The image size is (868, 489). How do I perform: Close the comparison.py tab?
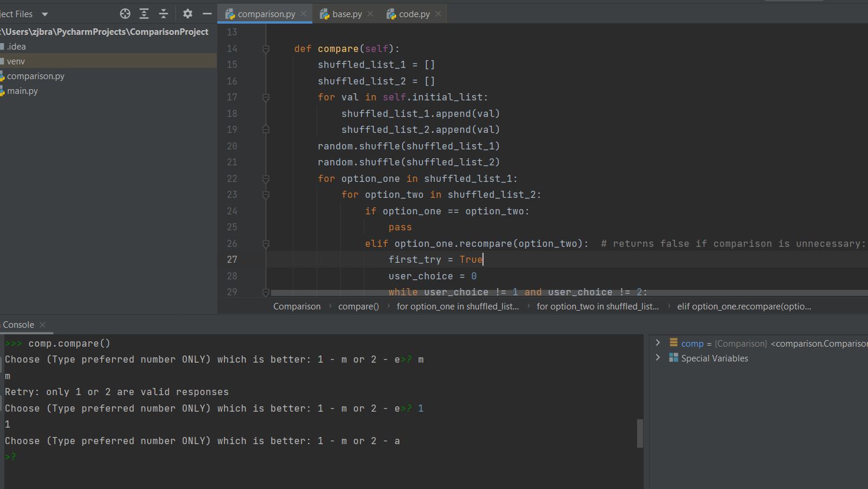pos(304,14)
